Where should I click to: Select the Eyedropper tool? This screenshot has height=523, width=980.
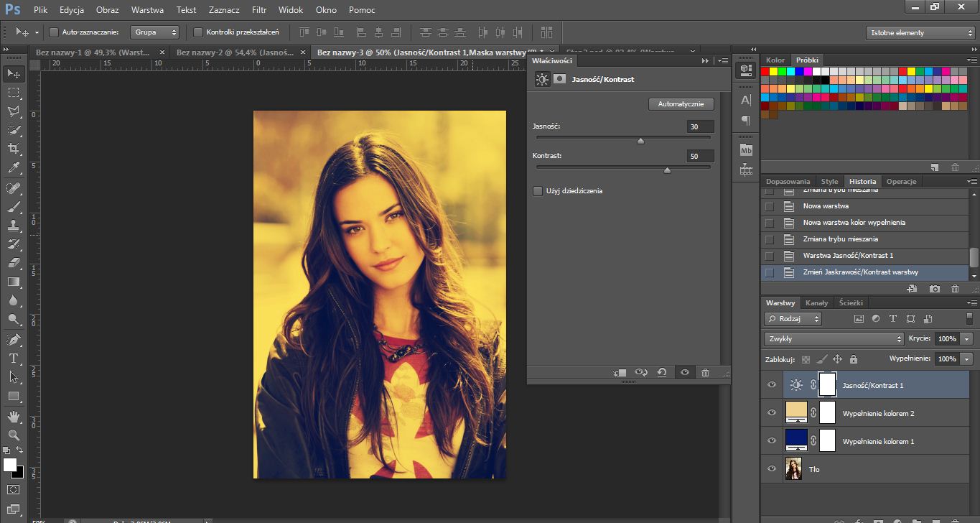pyautogui.click(x=13, y=168)
